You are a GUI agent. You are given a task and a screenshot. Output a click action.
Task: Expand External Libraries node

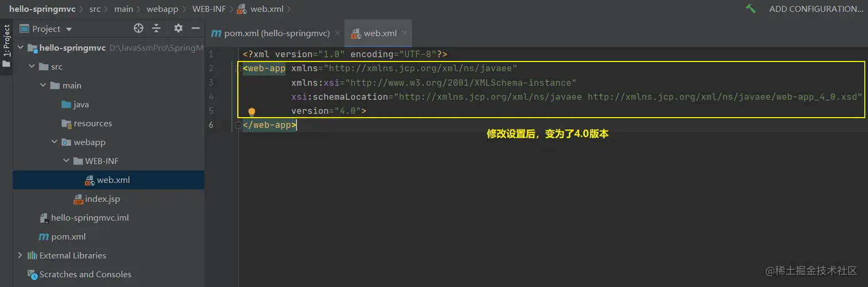point(21,255)
